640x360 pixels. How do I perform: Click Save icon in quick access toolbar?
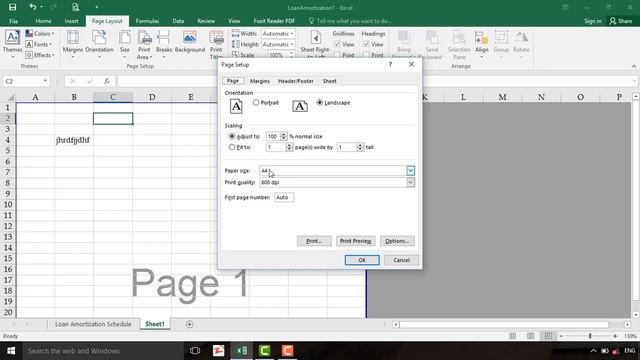pos(12,7)
